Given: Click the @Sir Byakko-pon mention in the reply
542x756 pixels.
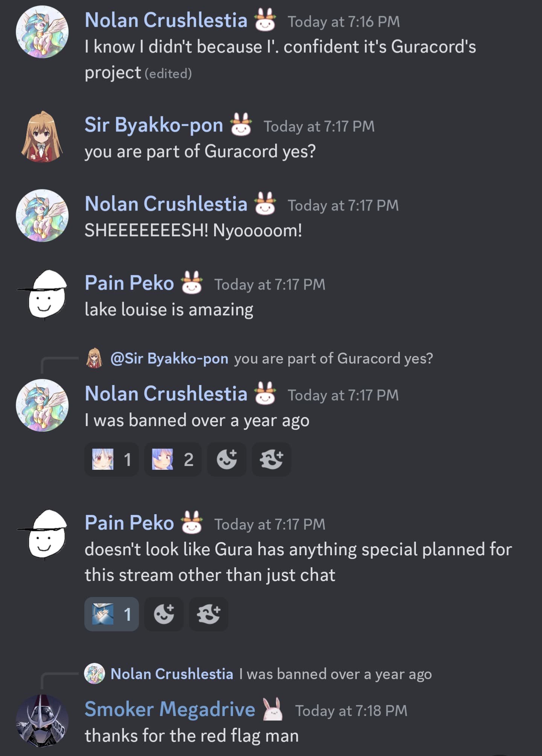Looking at the screenshot, I should [169, 358].
